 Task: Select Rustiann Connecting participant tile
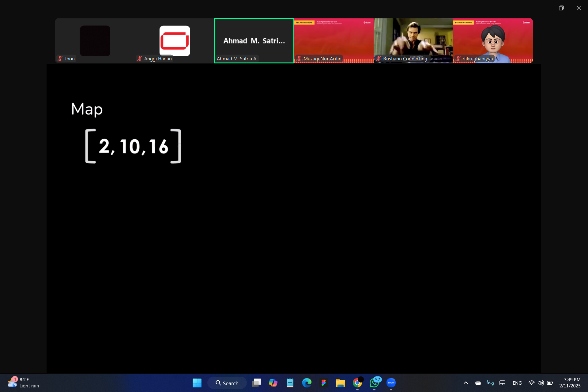(x=413, y=41)
